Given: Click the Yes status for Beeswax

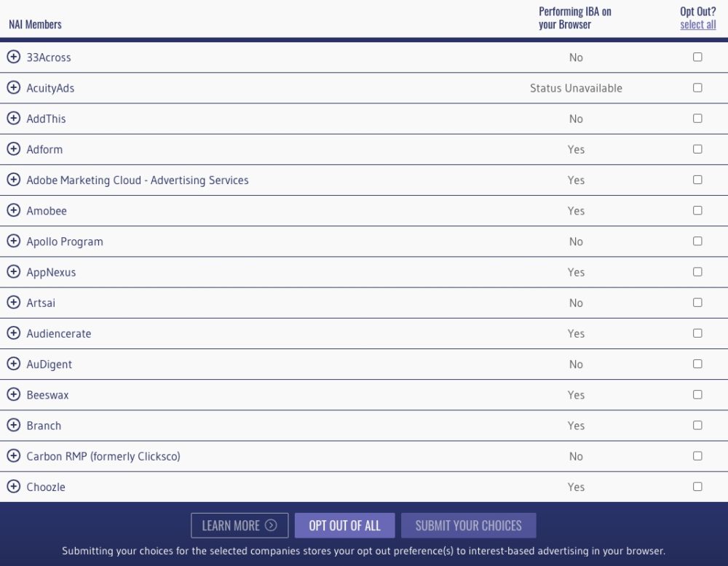Looking at the screenshot, I should [576, 395].
